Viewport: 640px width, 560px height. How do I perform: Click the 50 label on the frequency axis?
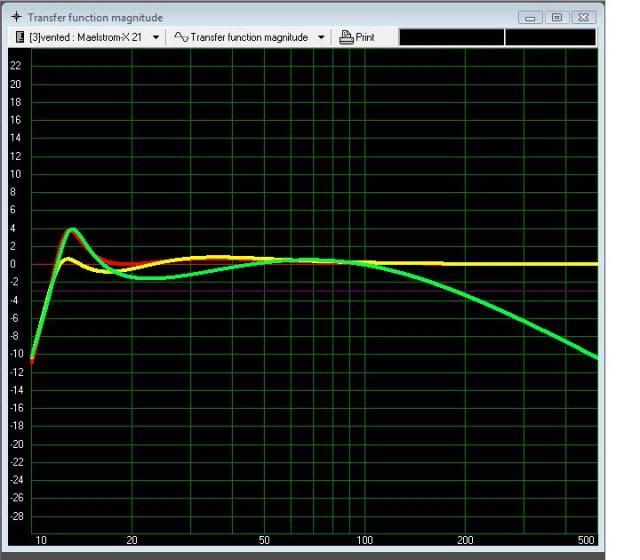point(264,540)
